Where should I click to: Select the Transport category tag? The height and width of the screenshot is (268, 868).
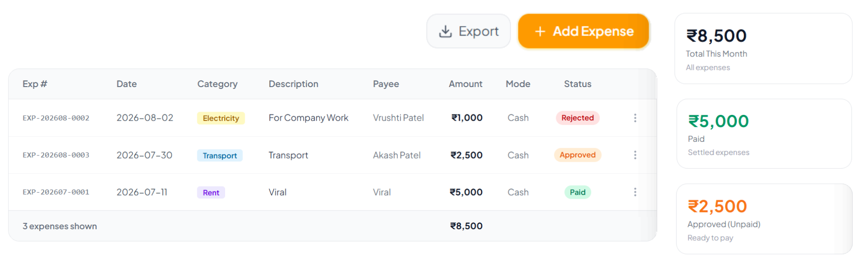[220, 155]
